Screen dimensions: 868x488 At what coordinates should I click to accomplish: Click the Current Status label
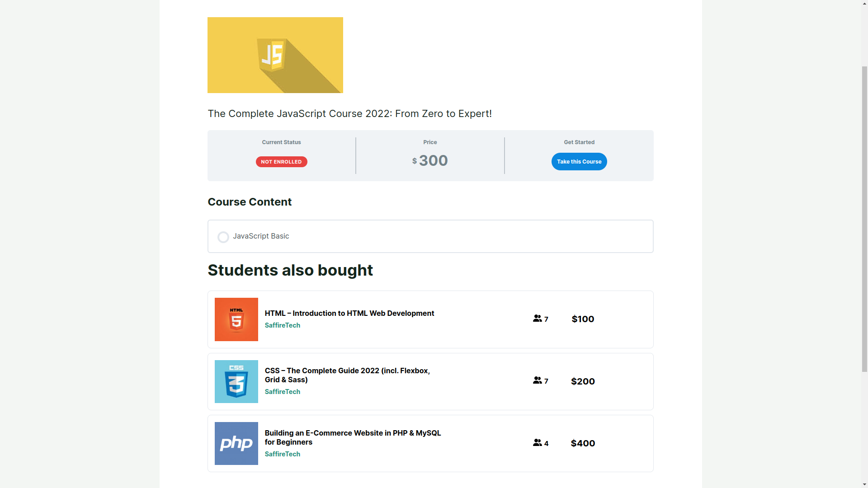coord(281,142)
